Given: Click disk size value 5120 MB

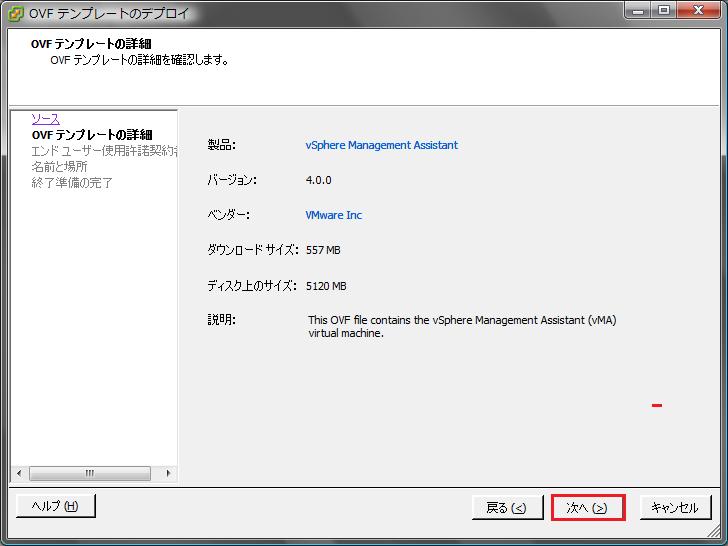Looking at the screenshot, I should click(326, 286).
